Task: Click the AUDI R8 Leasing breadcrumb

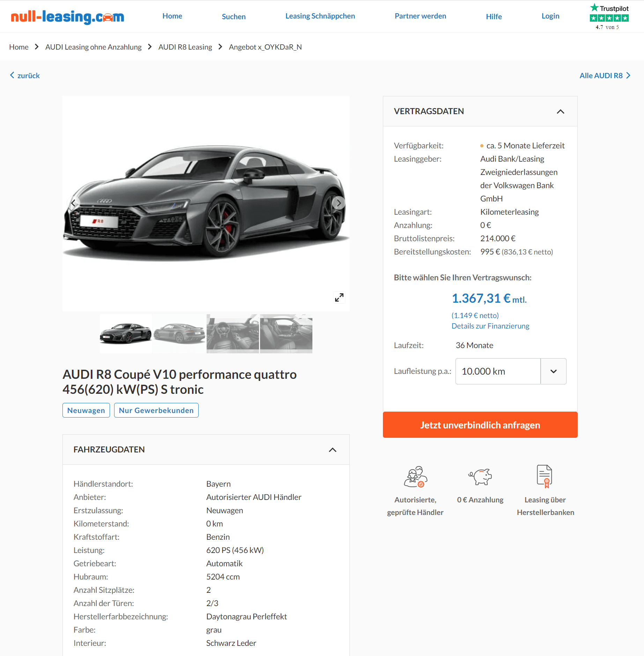Action: point(185,47)
